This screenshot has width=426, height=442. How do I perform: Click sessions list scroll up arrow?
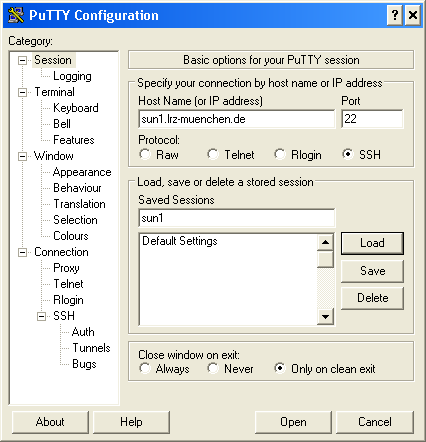[325, 242]
